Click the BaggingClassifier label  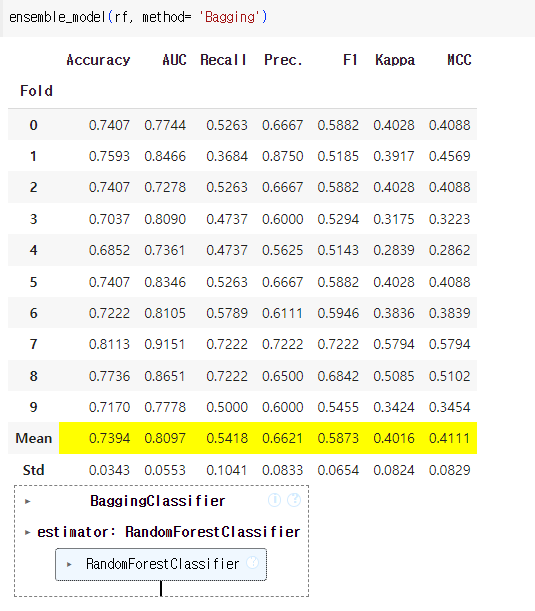click(158, 501)
